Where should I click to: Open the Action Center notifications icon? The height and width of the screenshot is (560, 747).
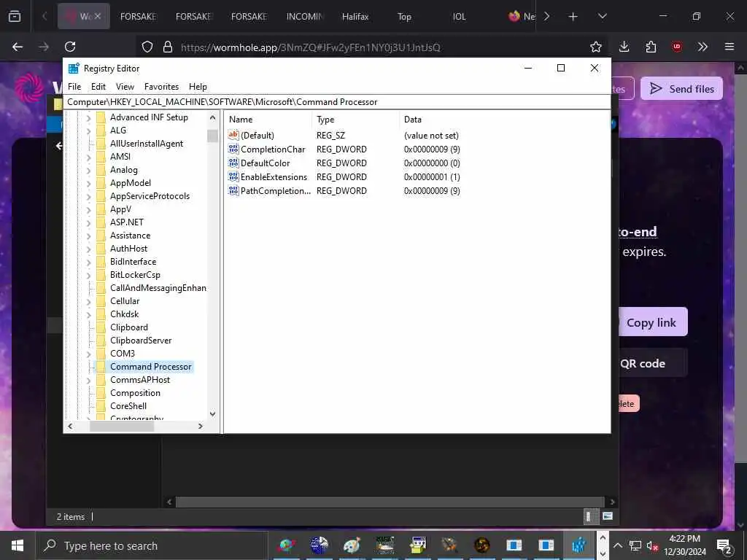[724, 545]
